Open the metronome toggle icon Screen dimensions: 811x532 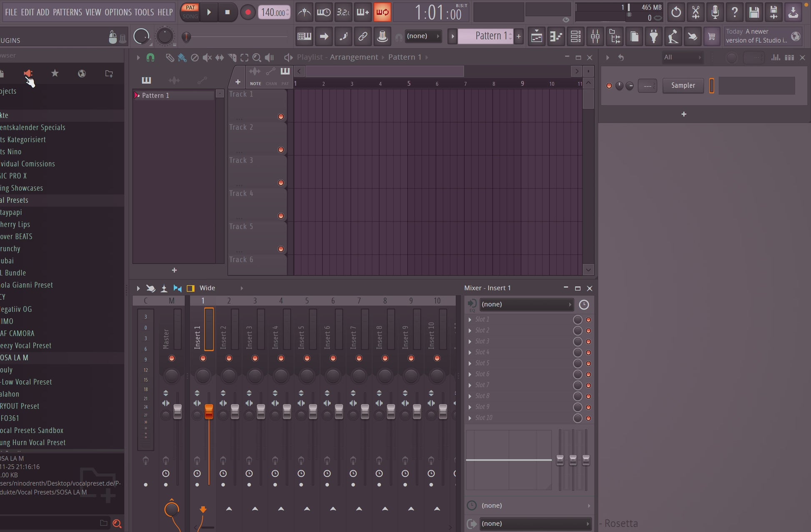click(304, 12)
